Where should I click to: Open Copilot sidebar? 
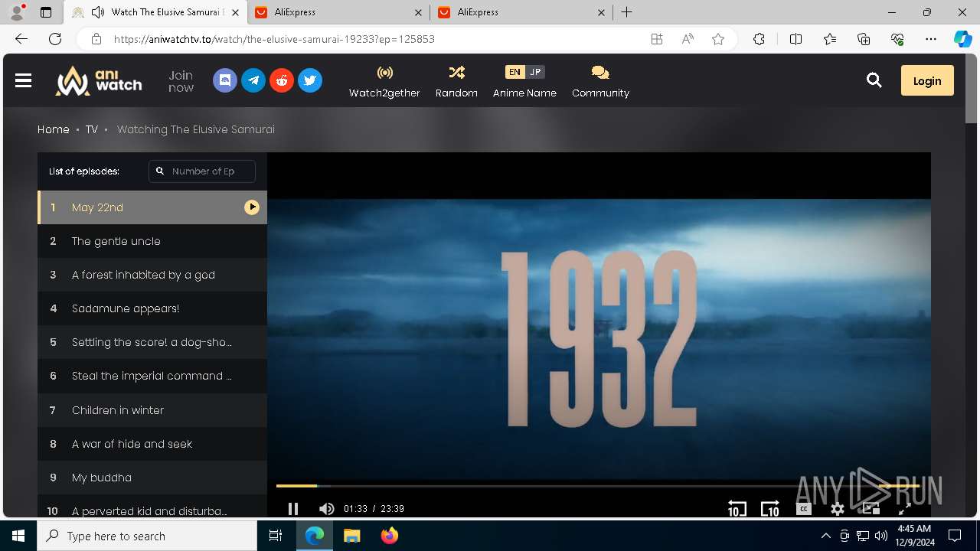tap(962, 39)
